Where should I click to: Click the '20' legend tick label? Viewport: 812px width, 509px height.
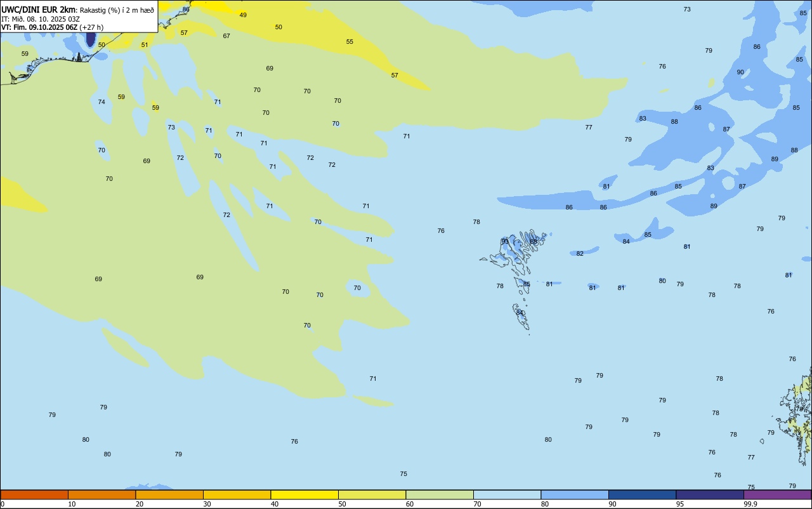pyautogui.click(x=140, y=504)
